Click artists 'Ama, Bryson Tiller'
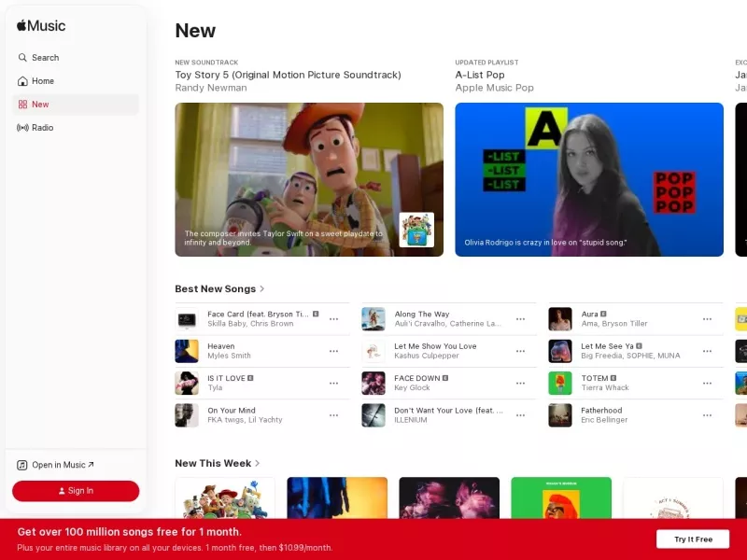 pyautogui.click(x=614, y=323)
